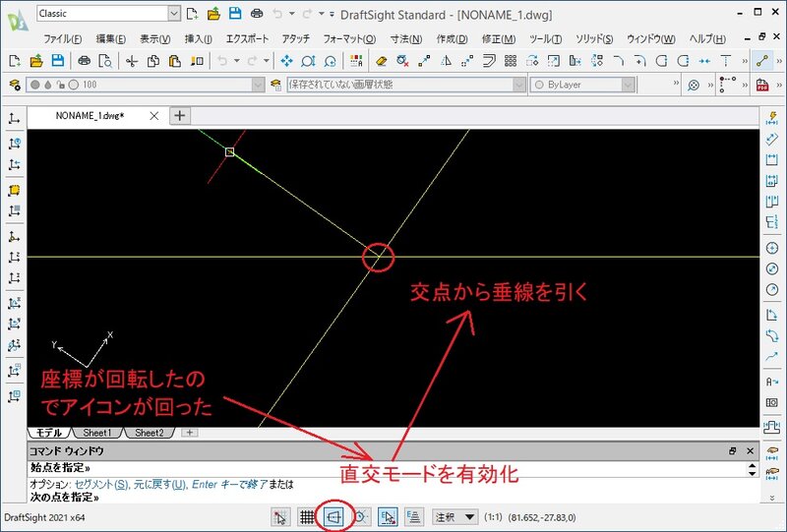Viewport: 787px width, 532px height.
Task: Select the Mirror tool icon
Action: point(446,61)
